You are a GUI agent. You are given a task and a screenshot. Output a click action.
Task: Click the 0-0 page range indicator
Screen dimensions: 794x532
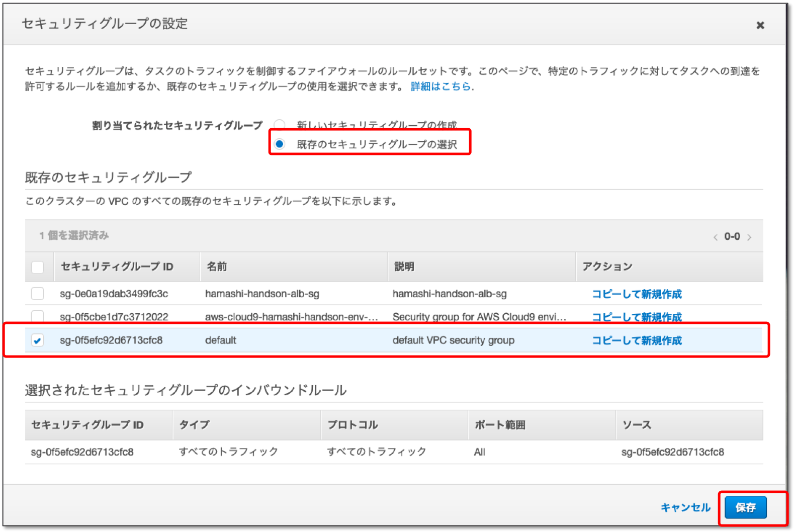(x=732, y=236)
